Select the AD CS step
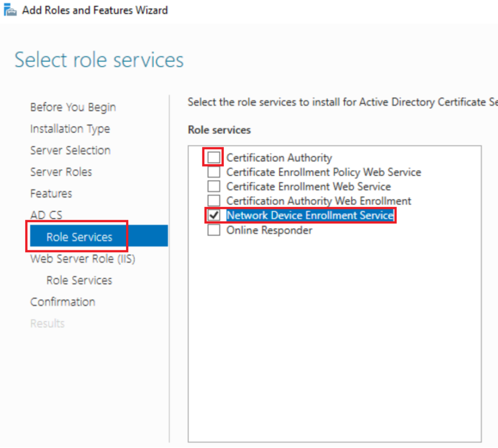 pos(46,215)
